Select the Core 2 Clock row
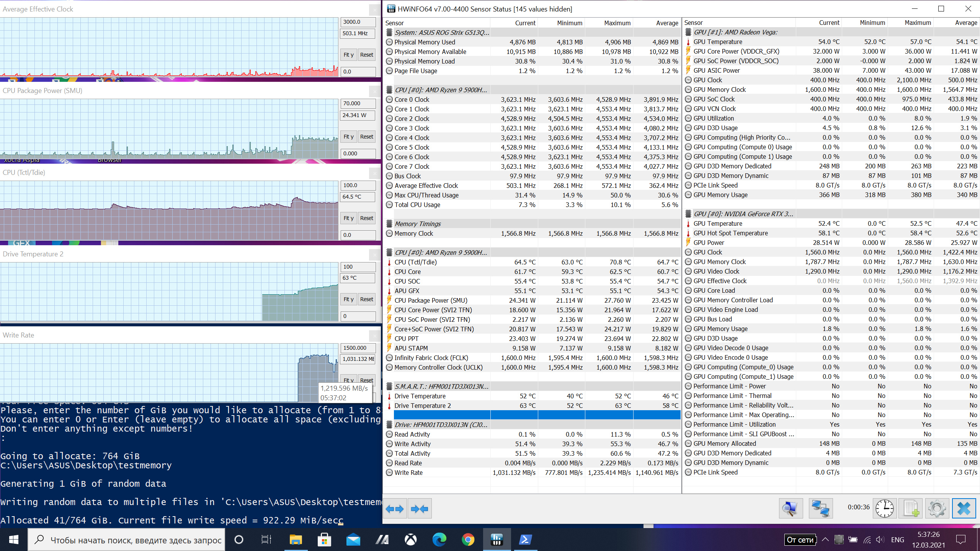This screenshot has height=551, width=980. click(x=532, y=119)
